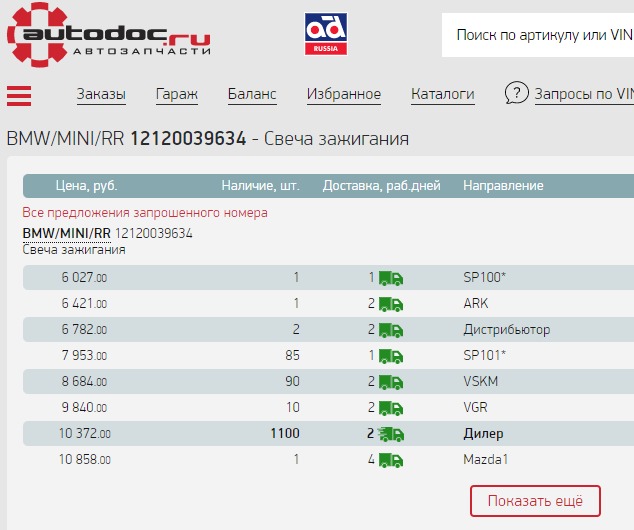Click the delivery truck icon in SP101* row
The width and height of the screenshot is (634, 530).
click(391, 356)
